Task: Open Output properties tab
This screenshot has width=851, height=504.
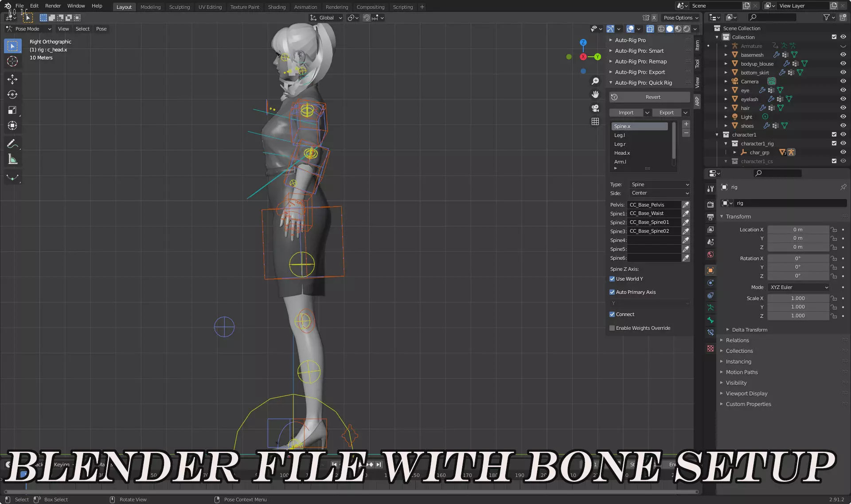Action: point(710,217)
